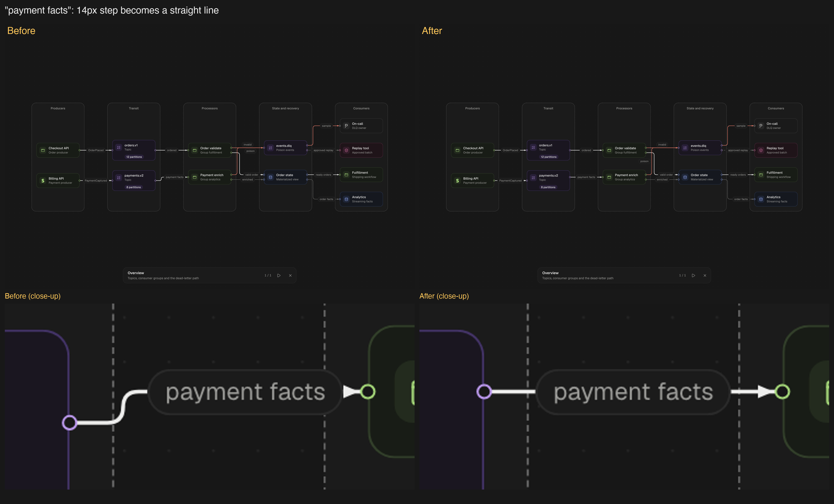Click 'invalid' edge label in Before diagram
This screenshot has height=504, width=834.
[x=248, y=145]
